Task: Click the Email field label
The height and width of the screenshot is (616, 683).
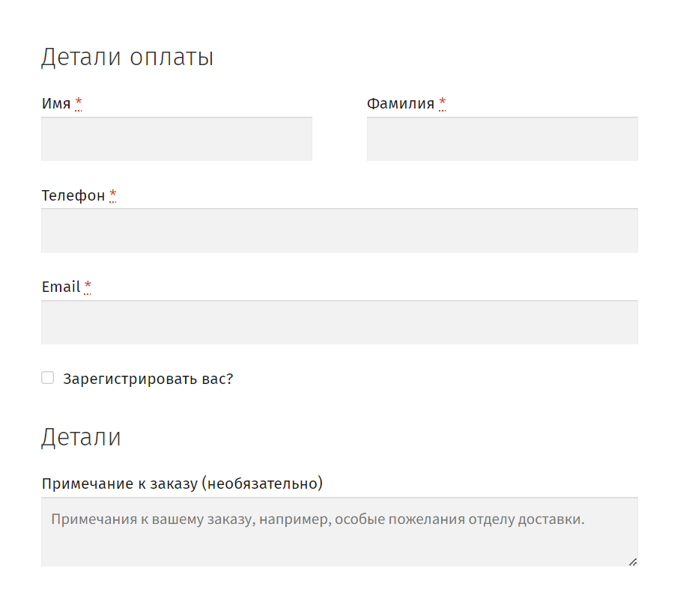Action: click(61, 287)
